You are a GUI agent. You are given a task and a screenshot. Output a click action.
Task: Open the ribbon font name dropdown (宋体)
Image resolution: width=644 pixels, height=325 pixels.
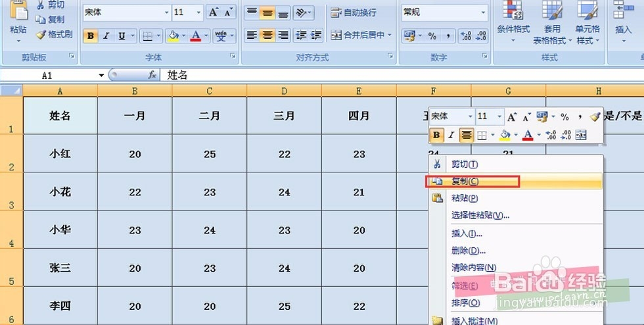pos(166,12)
